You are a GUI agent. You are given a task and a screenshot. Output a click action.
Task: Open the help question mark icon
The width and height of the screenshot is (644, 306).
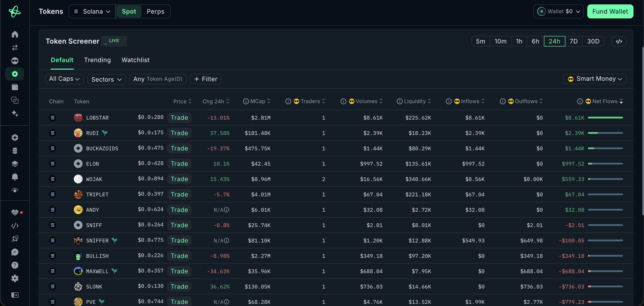15,265
